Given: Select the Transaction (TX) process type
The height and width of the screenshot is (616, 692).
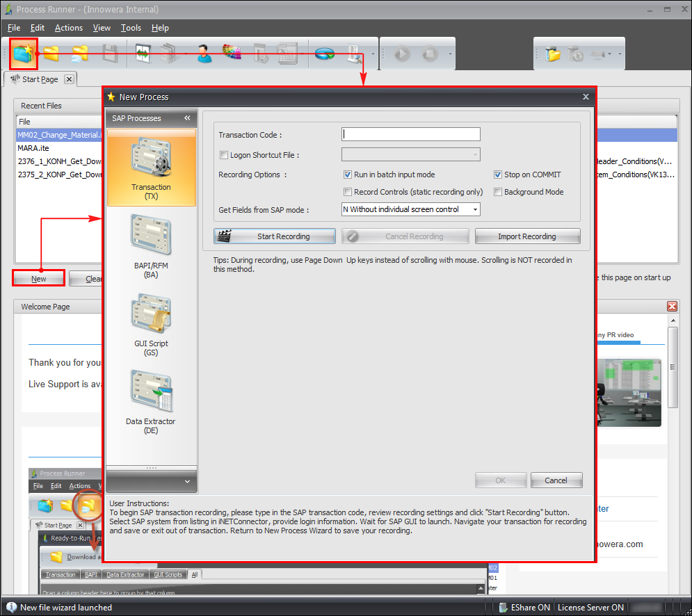Looking at the screenshot, I should coord(152,168).
